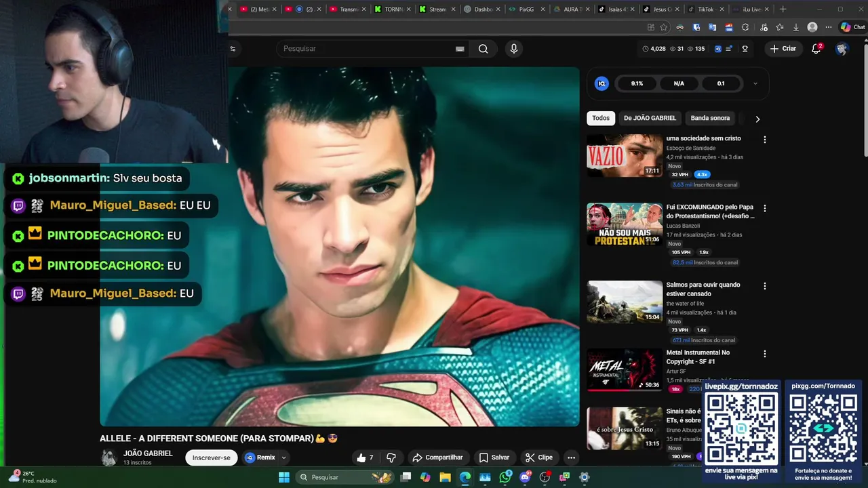The height and width of the screenshot is (488, 868).
Task: Click the 'Clipe' button
Action: [x=539, y=457]
